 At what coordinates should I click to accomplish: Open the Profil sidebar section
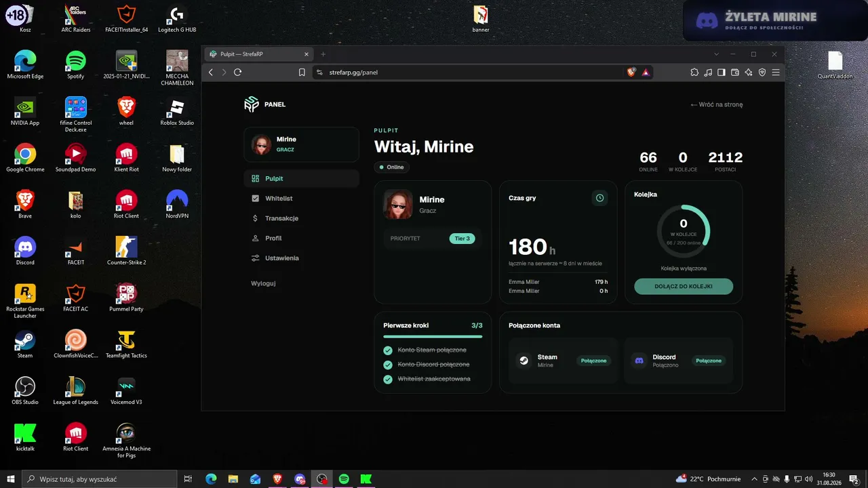(x=301, y=238)
